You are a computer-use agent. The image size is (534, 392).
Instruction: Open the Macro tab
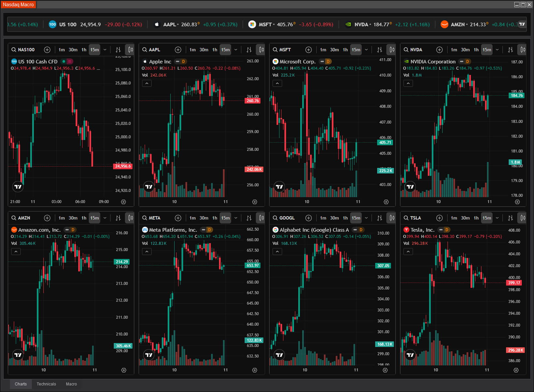tap(71, 384)
